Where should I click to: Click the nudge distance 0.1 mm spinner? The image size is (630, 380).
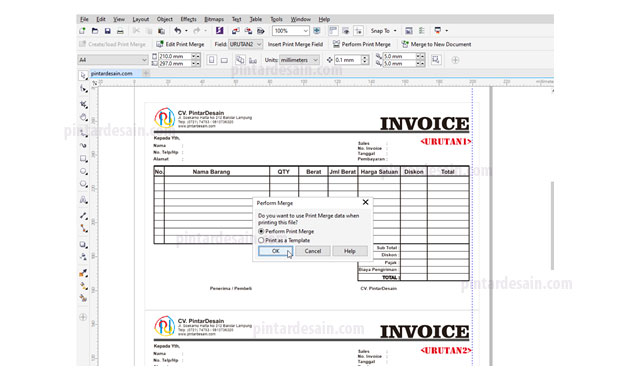pyautogui.click(x=365, y=60)
